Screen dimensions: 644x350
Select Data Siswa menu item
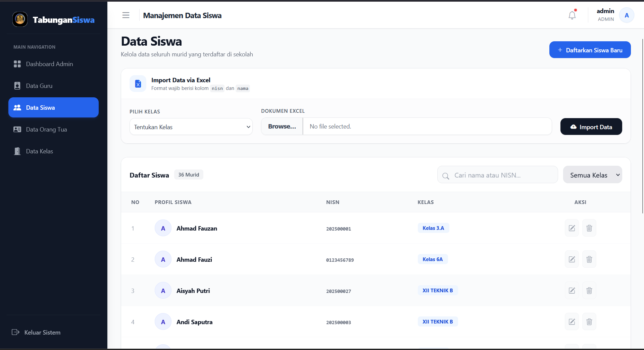tap(54, 107)
